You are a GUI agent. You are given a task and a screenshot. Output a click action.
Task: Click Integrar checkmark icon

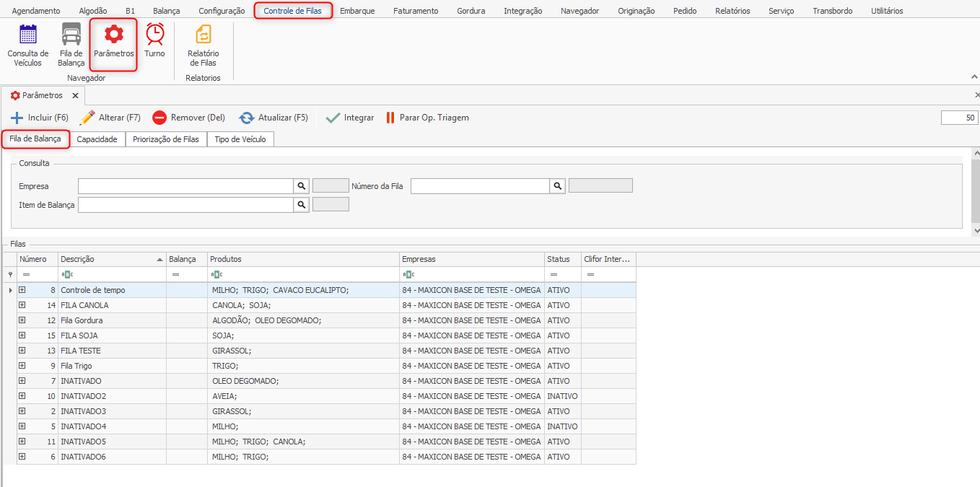(x=333, y=118)
